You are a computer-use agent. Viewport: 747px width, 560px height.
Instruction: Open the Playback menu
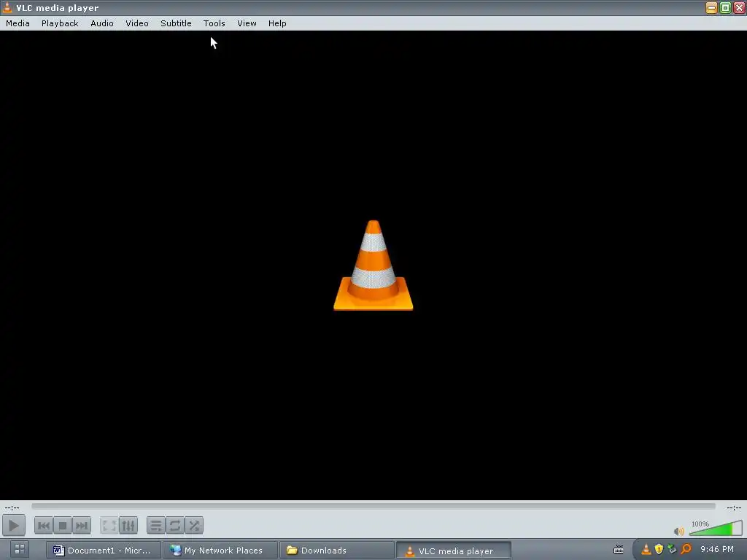(x=60, y=23)
